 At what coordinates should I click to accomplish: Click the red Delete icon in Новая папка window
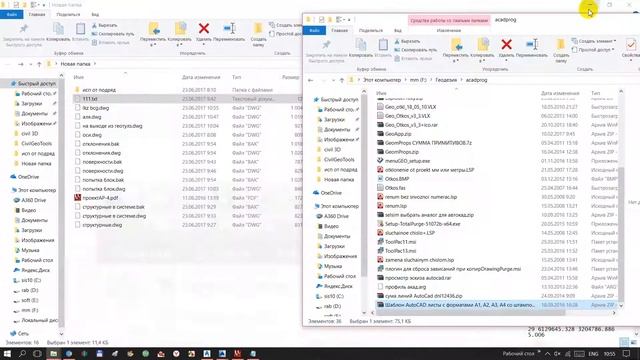[204, 28]
